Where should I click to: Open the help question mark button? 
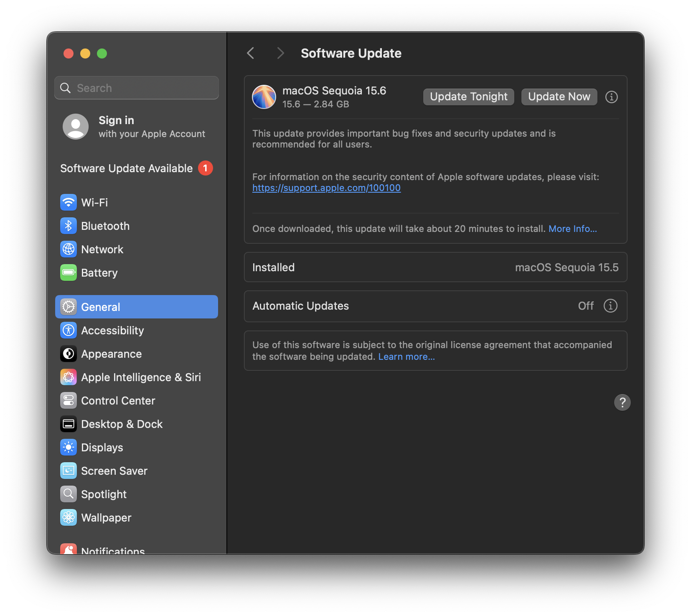[622, 402]
